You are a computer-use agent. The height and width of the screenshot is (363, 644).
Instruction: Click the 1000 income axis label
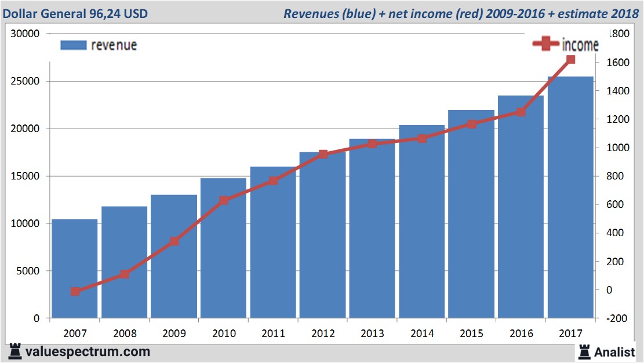[x=618, y=148]
